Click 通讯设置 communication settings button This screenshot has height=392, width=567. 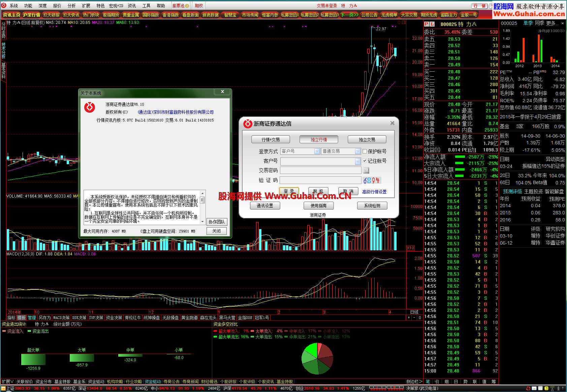pyautogui.click(x=265, y=206)
